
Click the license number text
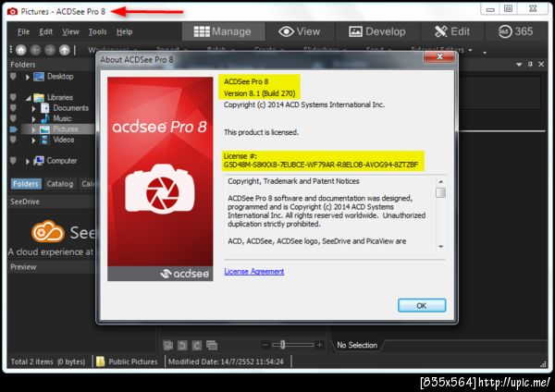click(x=321, y=165)
